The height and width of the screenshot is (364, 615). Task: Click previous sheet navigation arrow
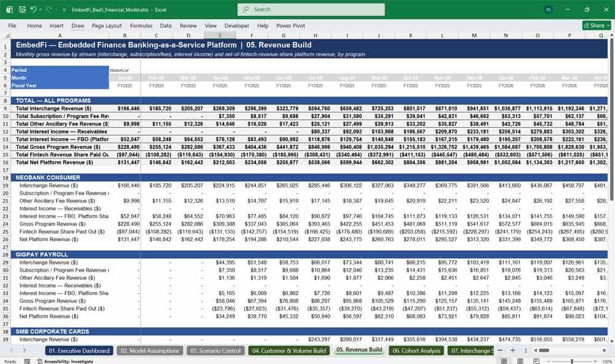(12, 350)
